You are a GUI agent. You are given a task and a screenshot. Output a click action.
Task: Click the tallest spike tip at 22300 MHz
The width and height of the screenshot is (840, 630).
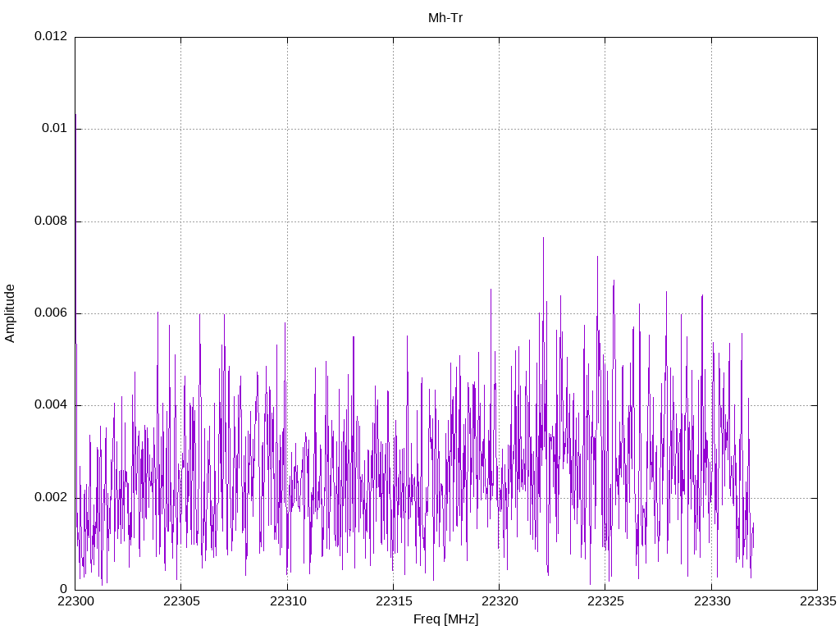(75, 115)
